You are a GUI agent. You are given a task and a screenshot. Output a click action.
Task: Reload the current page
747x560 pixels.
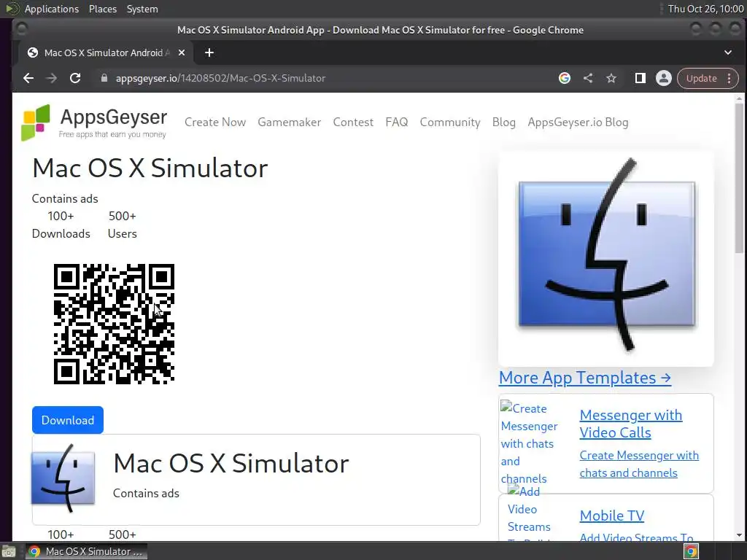(x=75, y=78)
